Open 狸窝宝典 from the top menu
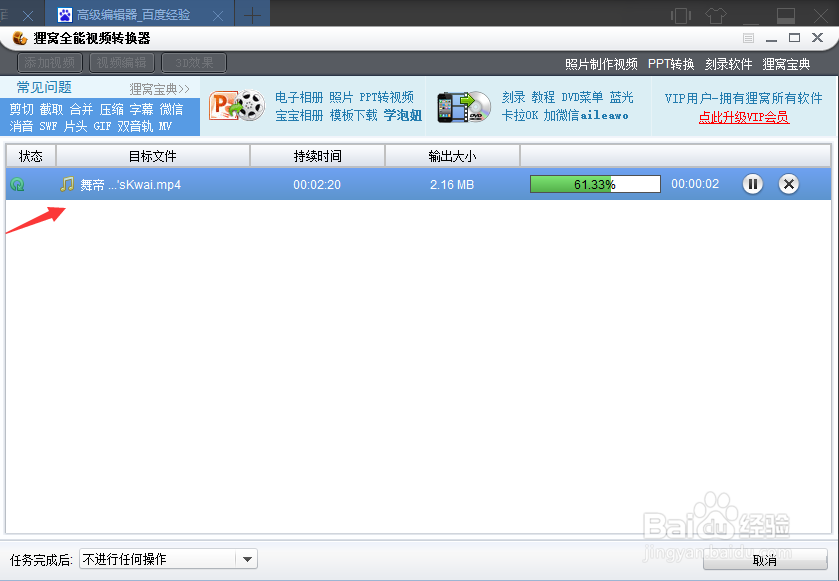Screen dimensions: 839x581 coord(786,64)
